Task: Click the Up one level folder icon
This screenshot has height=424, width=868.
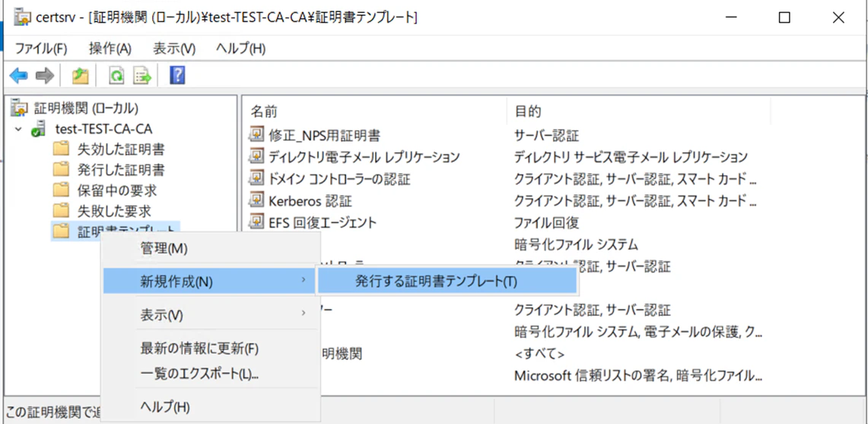Action: click(81, 76)
